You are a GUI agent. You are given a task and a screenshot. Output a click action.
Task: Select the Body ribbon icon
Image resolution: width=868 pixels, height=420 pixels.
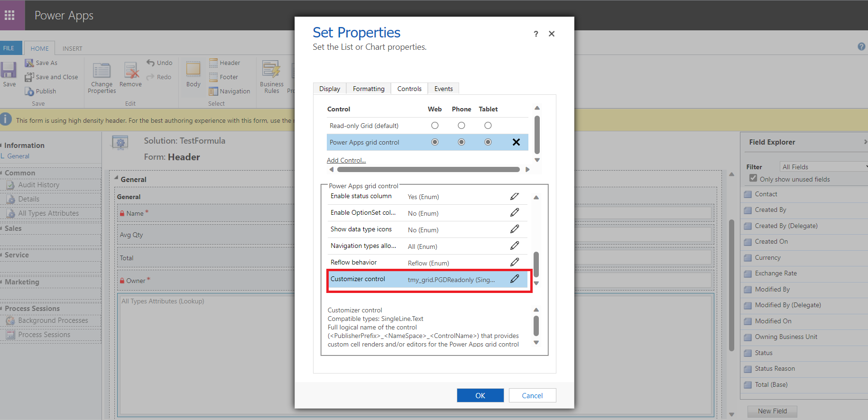click(193, 69)
